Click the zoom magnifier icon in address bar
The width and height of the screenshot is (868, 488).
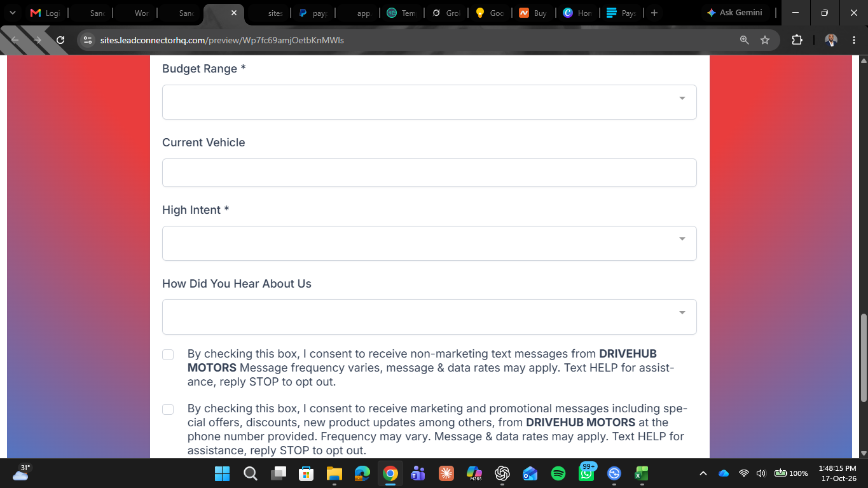(744, 40)
